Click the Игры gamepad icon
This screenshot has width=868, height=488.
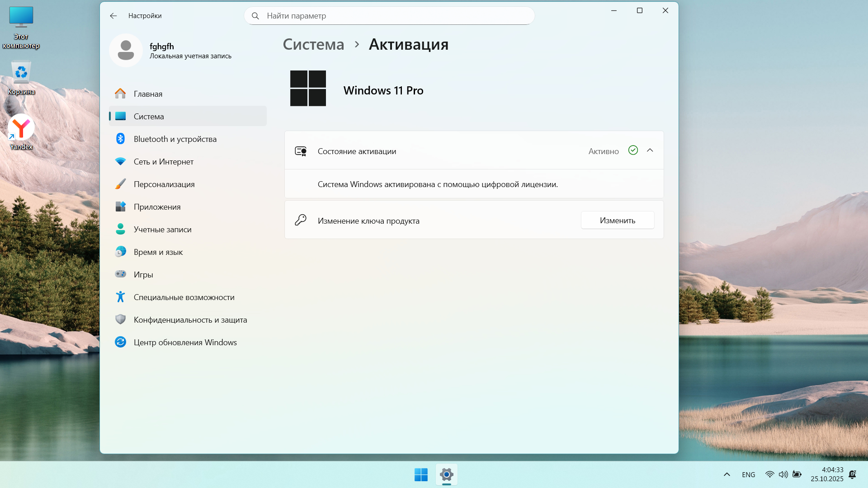[x=120, y=274]
